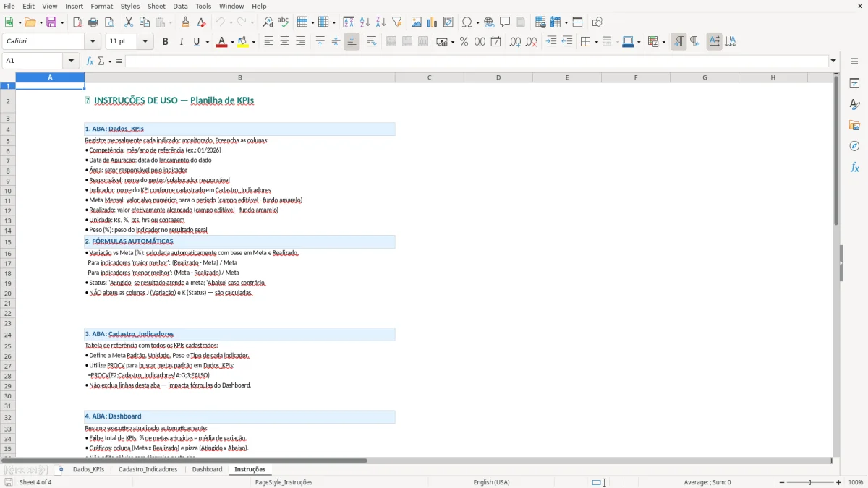
Task: Open the Font Size dropdown
Action: tap(145, 42)
